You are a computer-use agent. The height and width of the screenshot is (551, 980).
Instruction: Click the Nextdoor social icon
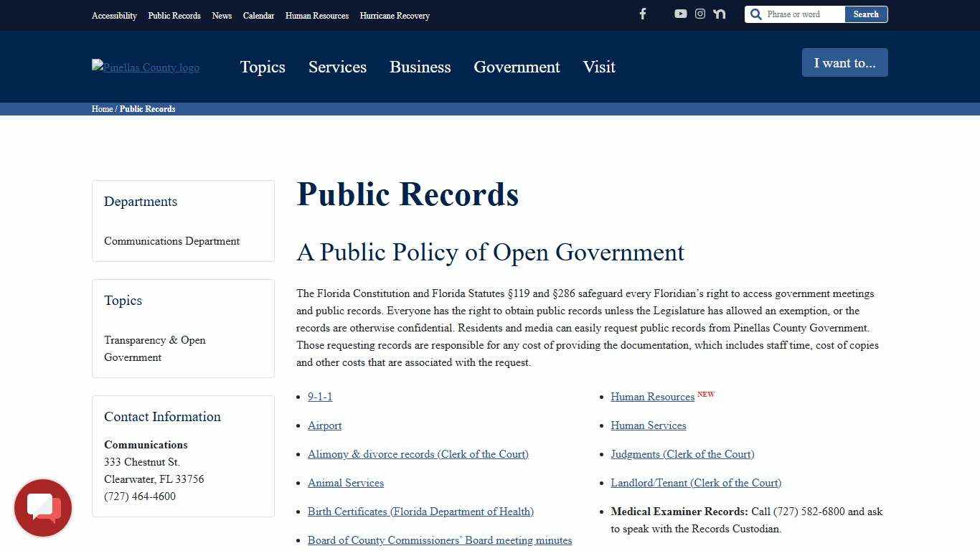click(x=719, y=14)
